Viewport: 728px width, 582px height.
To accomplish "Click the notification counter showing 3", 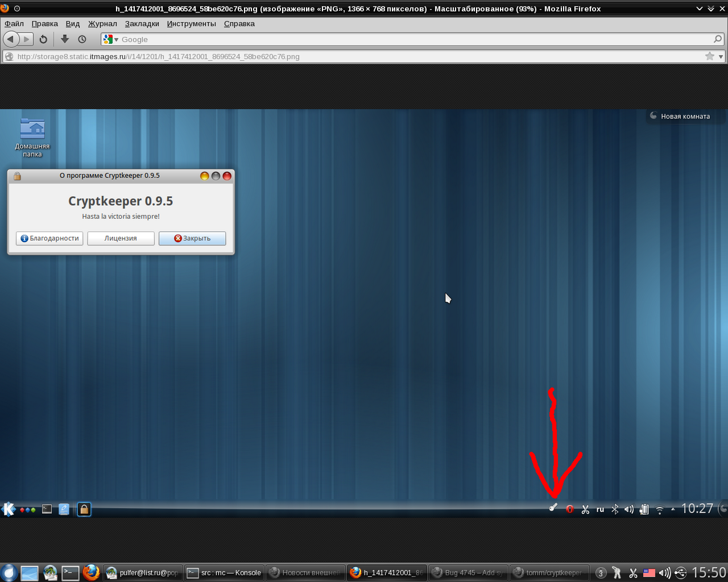I will 601,573.
